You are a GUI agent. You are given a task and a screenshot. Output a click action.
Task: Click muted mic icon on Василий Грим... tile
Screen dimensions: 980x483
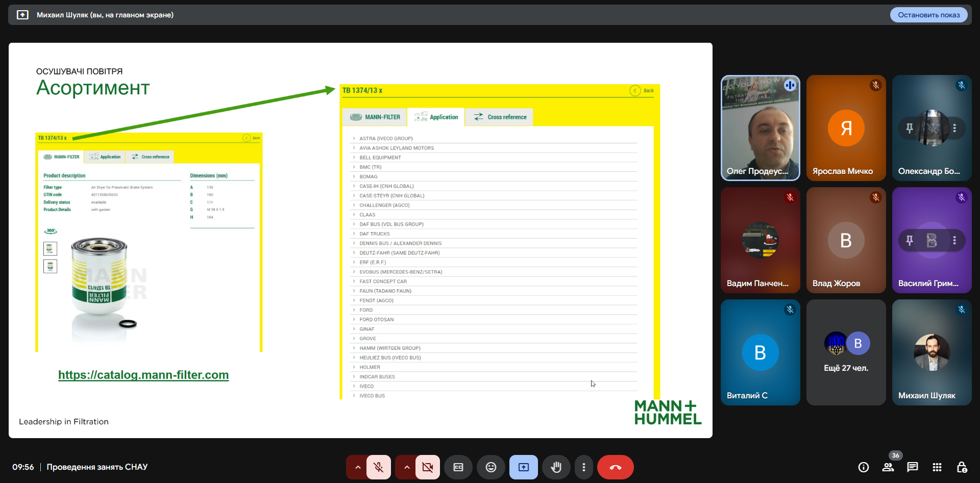[x=962, y=197]
